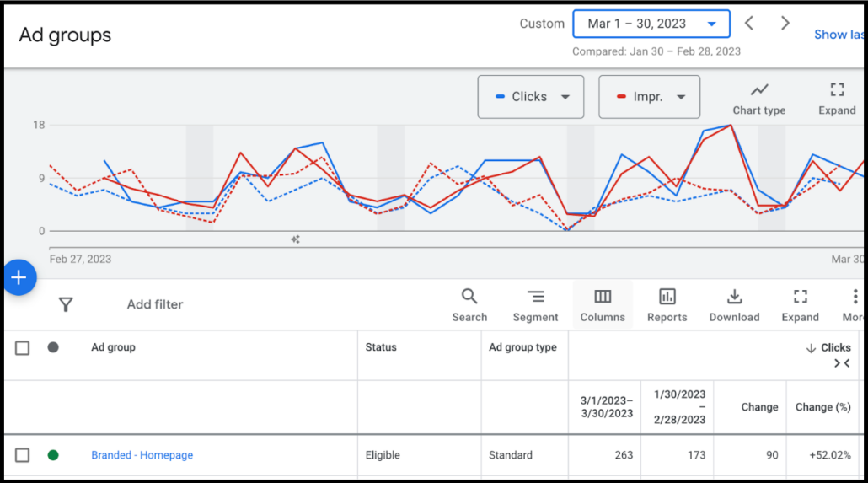Change the Chart type
Viewport: 868px width, 483px height.
pos(759,99)
